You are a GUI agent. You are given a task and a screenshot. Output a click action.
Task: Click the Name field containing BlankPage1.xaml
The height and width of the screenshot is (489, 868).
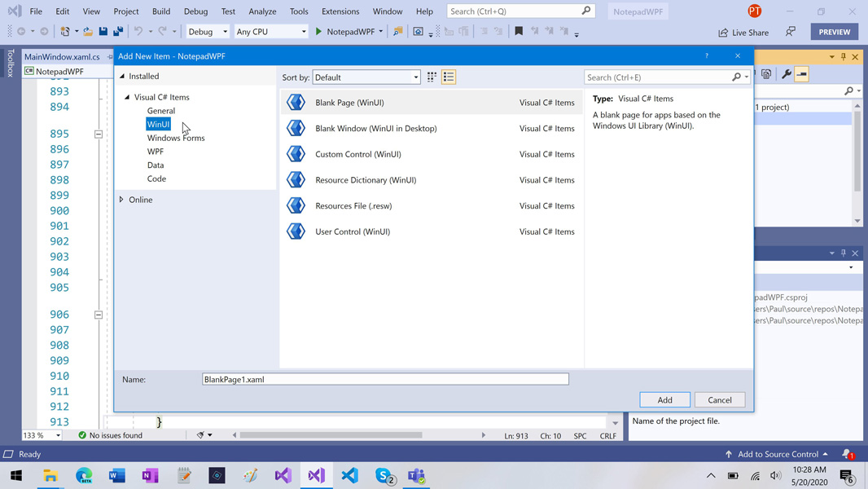pyautogui.click(x=385, y=379)
